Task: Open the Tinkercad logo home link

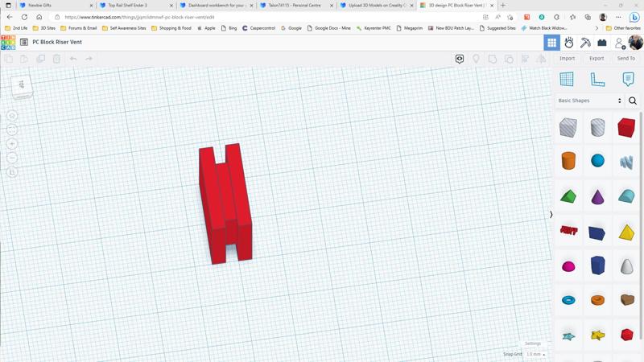Action: point(8,43)
